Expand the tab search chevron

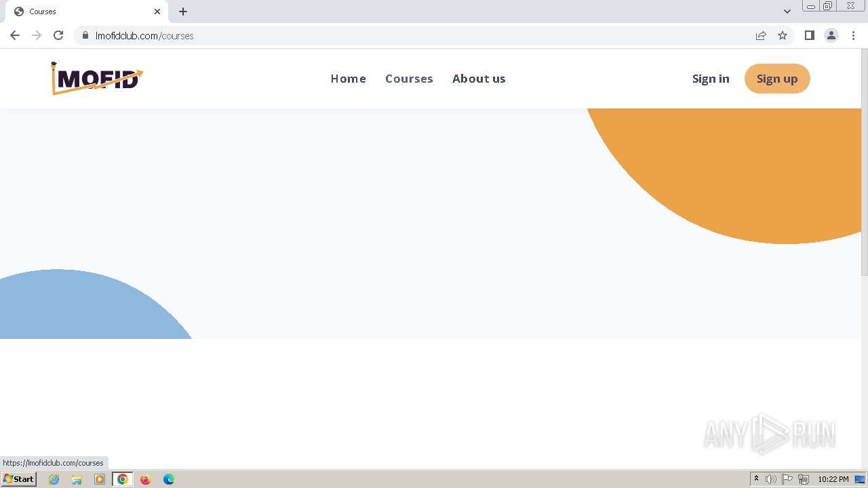tap(787, 12)
